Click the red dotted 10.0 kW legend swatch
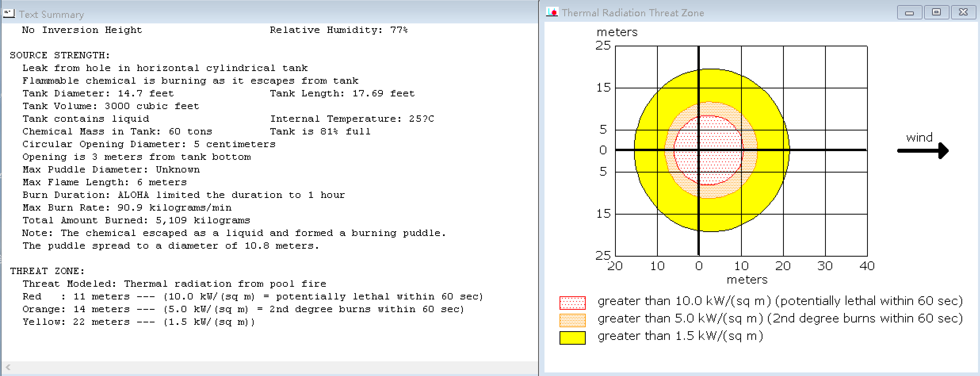980x376 pixels. 572,303
